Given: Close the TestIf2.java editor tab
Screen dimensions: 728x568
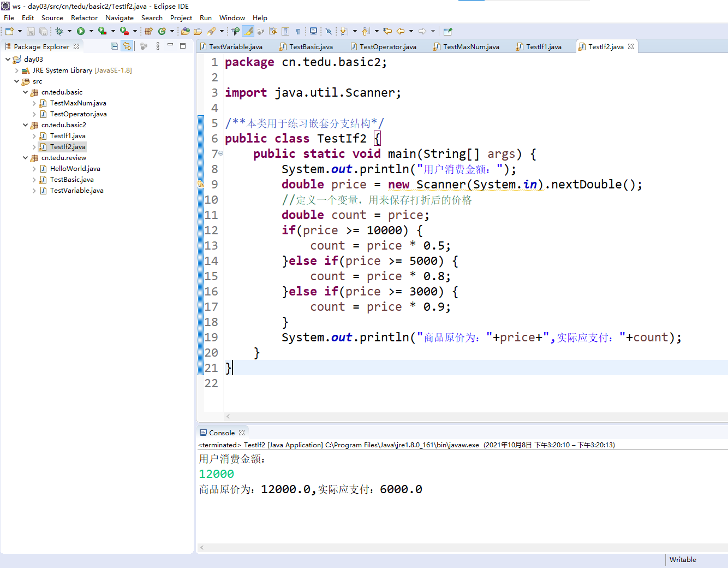Looking at the screenshot, I should tap(631, 46).
